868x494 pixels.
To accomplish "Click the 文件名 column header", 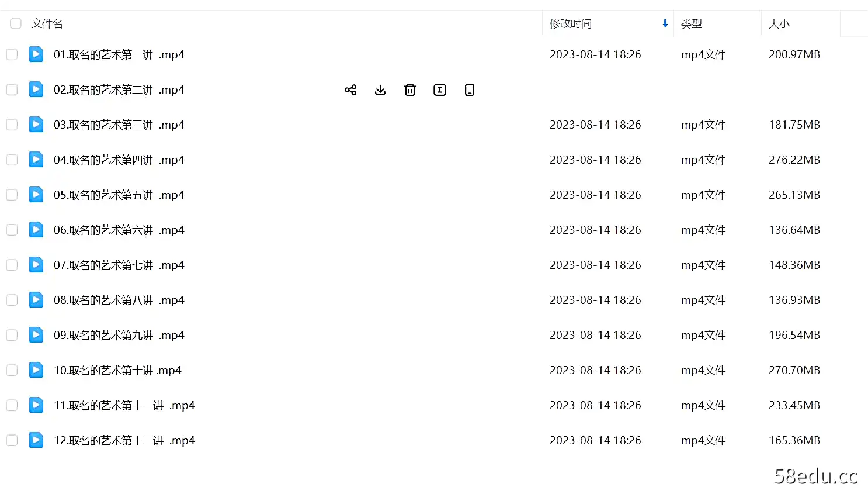I will point(47,23).
